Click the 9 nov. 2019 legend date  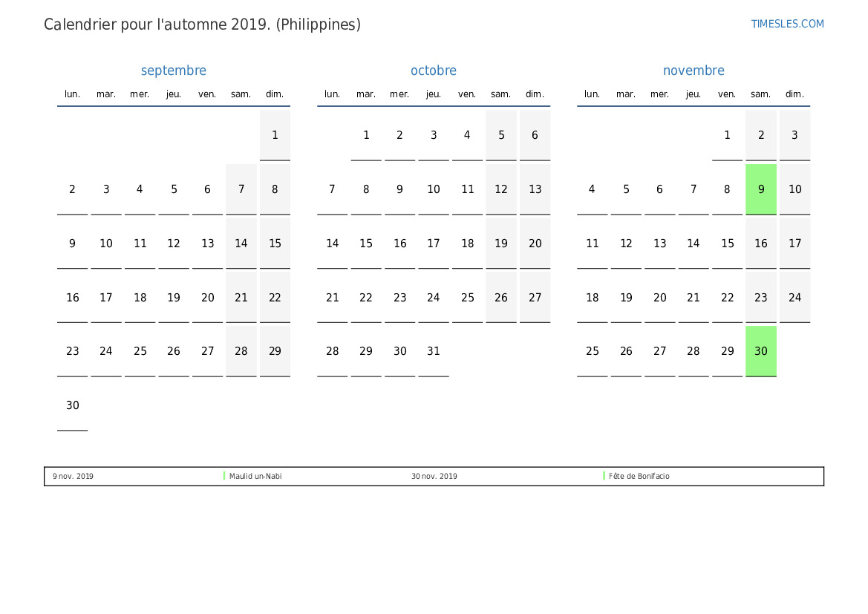pyautogui.click(x=73, y=476)
